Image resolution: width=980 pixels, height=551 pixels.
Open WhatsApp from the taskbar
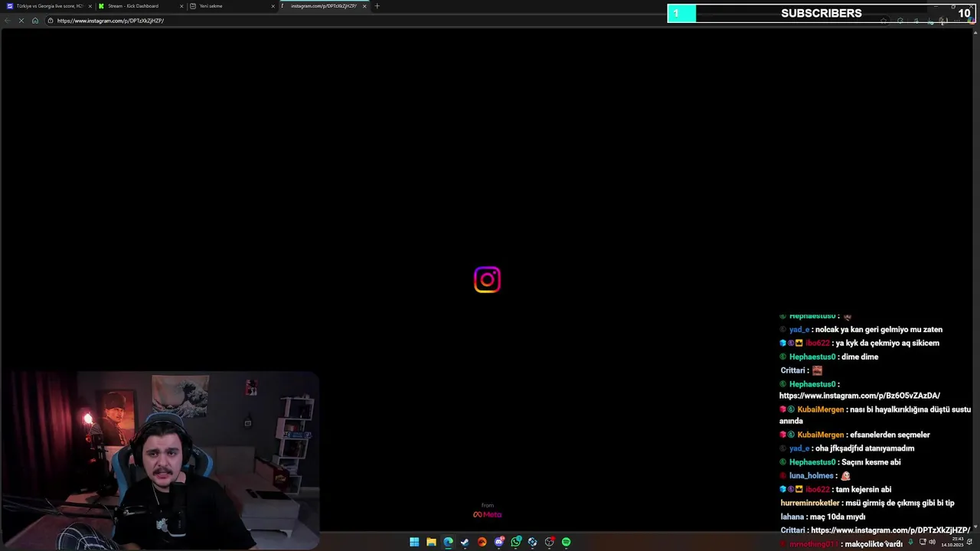point(516,542)
